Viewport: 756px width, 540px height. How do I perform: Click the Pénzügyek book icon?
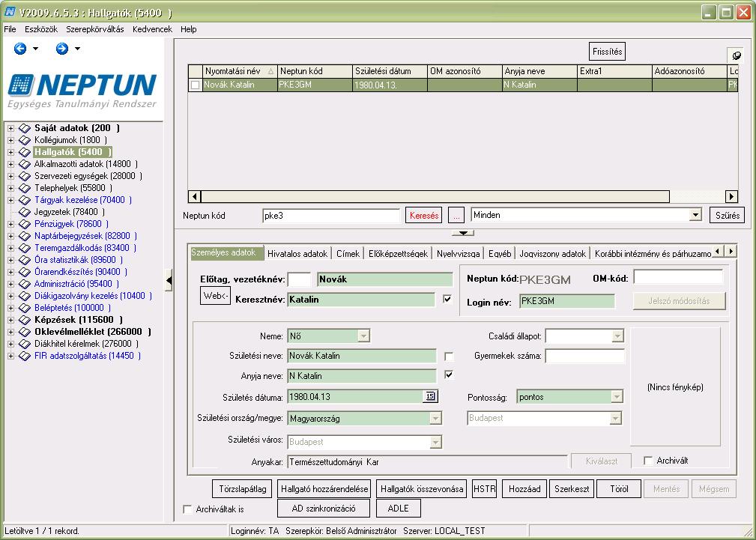pyautogui.click(x=25, y=224)
